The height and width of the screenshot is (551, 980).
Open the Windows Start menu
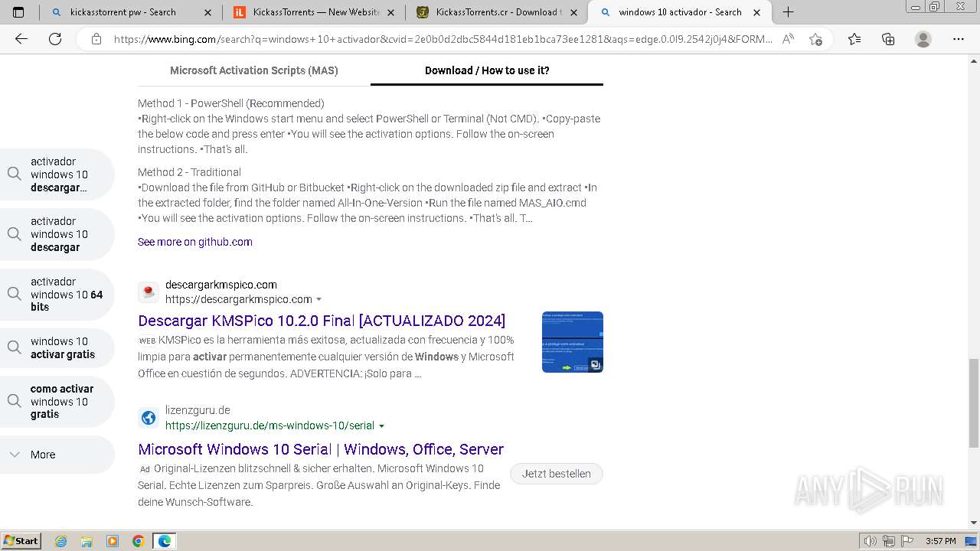[x=21, y=541]
